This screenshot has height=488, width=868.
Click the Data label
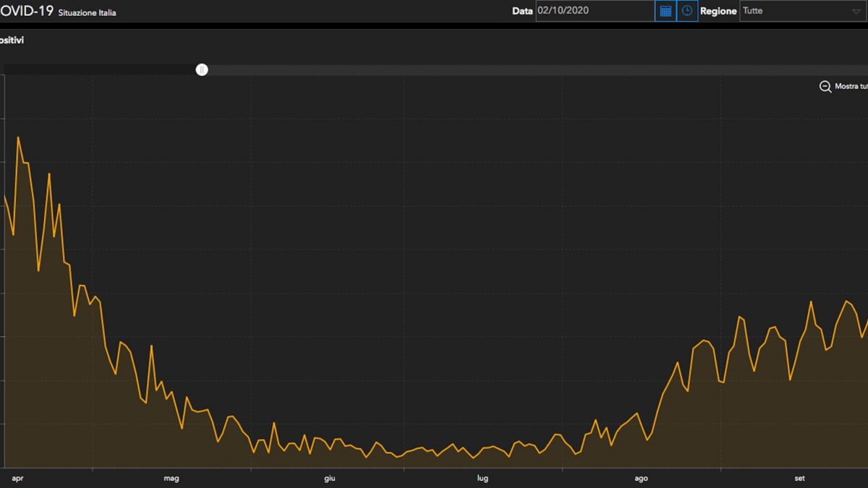pos(522,12)
